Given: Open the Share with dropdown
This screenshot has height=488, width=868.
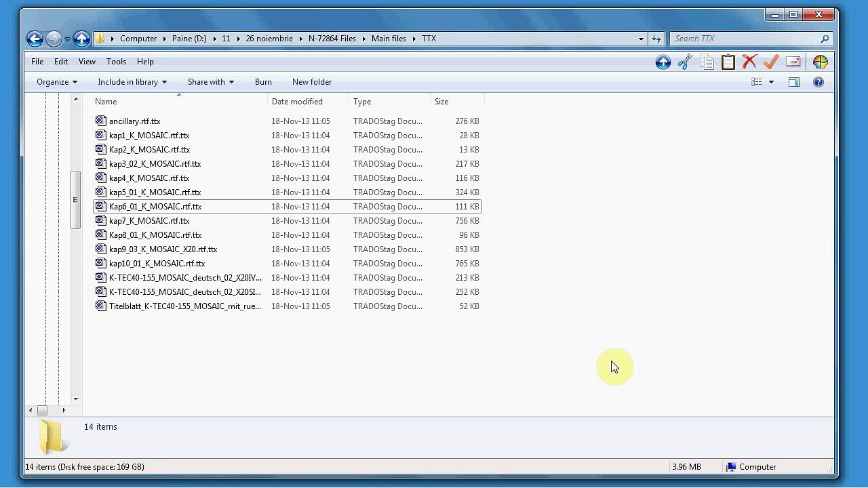Looking at the screenshot, I should tap(211, 82).
